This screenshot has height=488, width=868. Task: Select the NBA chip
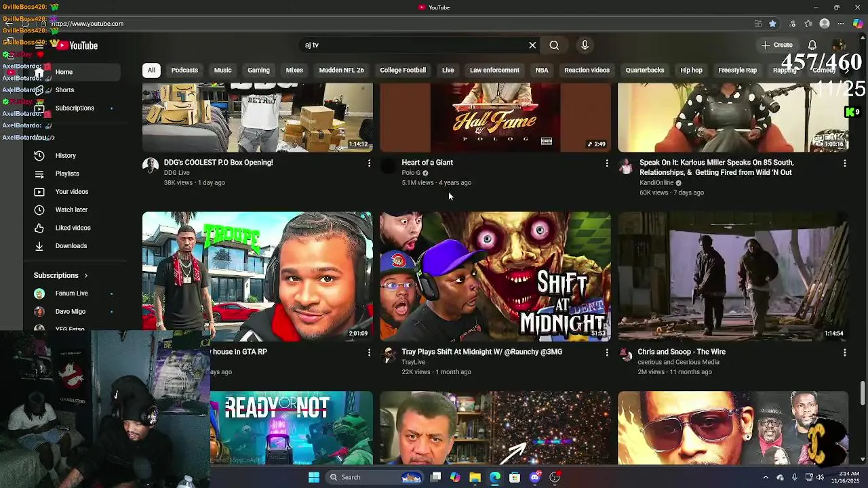[542, 70]
